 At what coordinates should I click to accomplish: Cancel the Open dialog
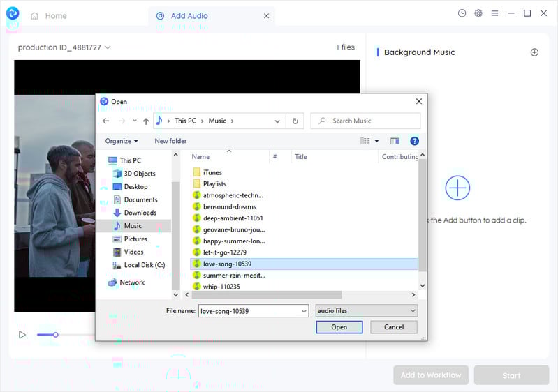pyautogui.click(x=394, y=327)
